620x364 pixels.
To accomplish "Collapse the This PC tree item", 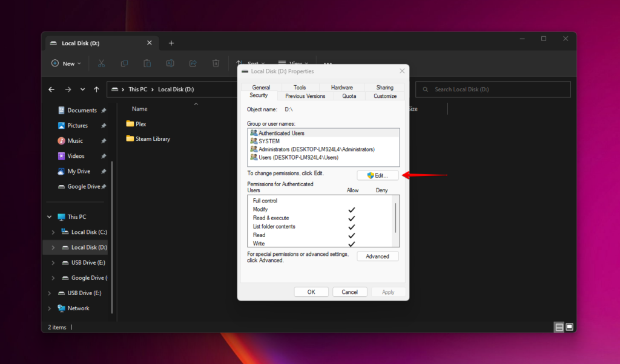I will coord(49,216).
